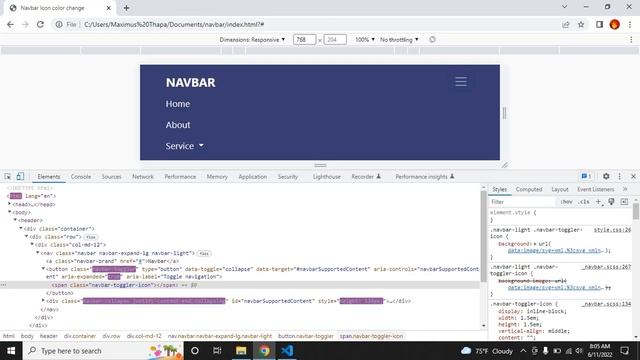640x360 pixels.
Task: Open Dimensions Responsive dropdown
Action: click(x=252, y=40)
